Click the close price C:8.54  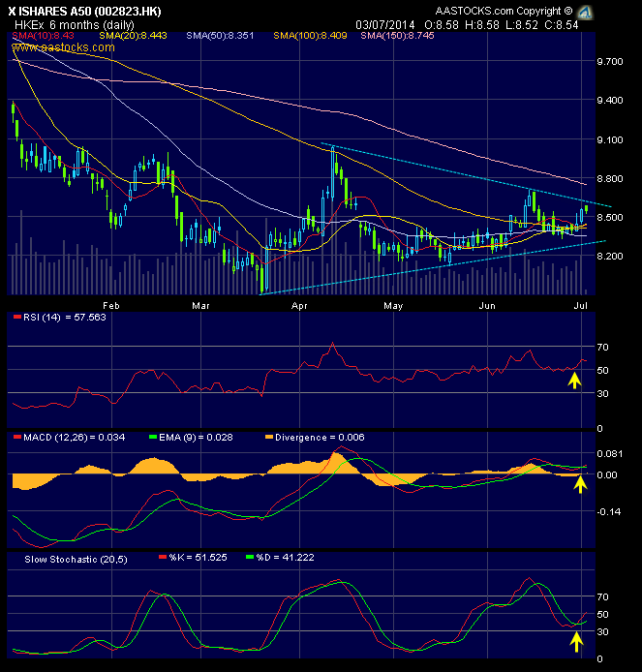pos(562,25)
